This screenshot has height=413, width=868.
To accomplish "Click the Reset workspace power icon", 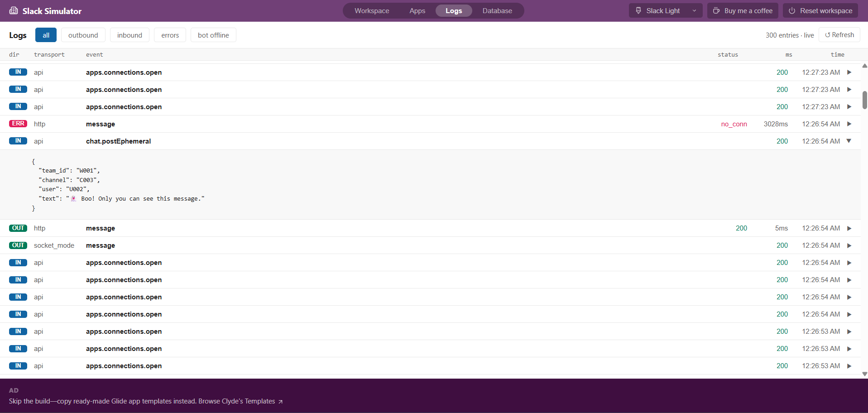I will pos(792,10).
